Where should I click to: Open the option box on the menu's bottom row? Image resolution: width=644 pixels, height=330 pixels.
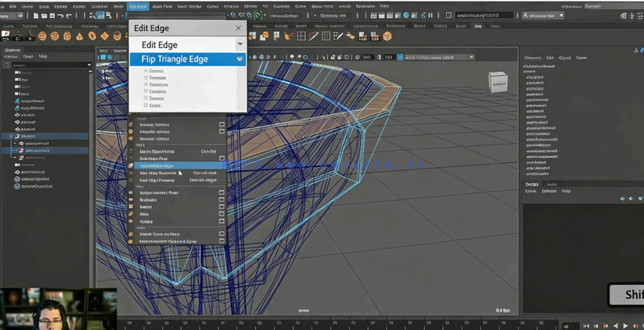[x=222, y=241]
